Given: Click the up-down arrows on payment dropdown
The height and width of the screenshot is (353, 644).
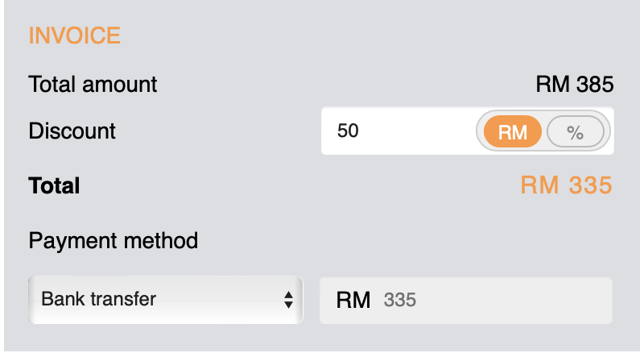Looking at the screenshot, I should click(288, 301).
